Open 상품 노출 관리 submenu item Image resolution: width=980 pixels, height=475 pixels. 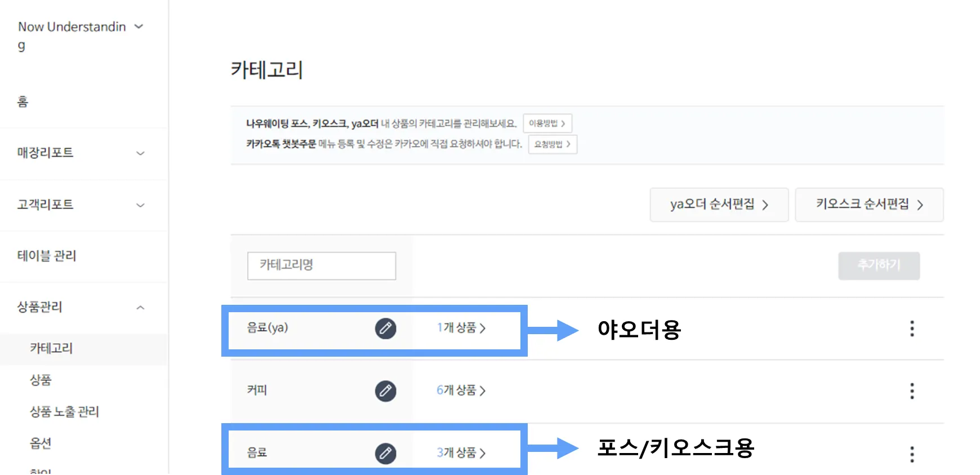(64, 411)
